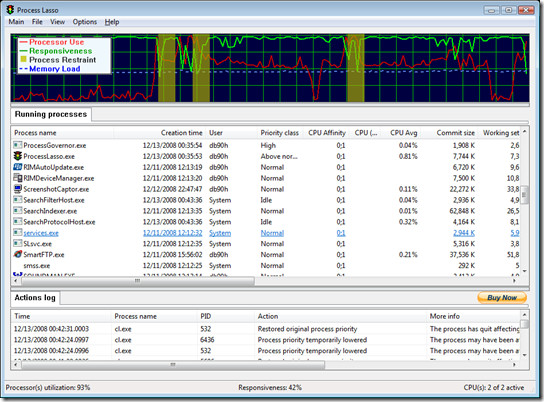Click the ProcessGovernor.exe process icon
Viewport: 544px width, 402px height.
(17, 145)
